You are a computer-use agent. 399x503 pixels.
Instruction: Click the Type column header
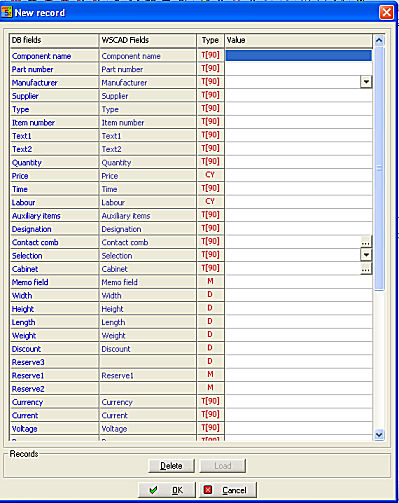pos(210,40)
